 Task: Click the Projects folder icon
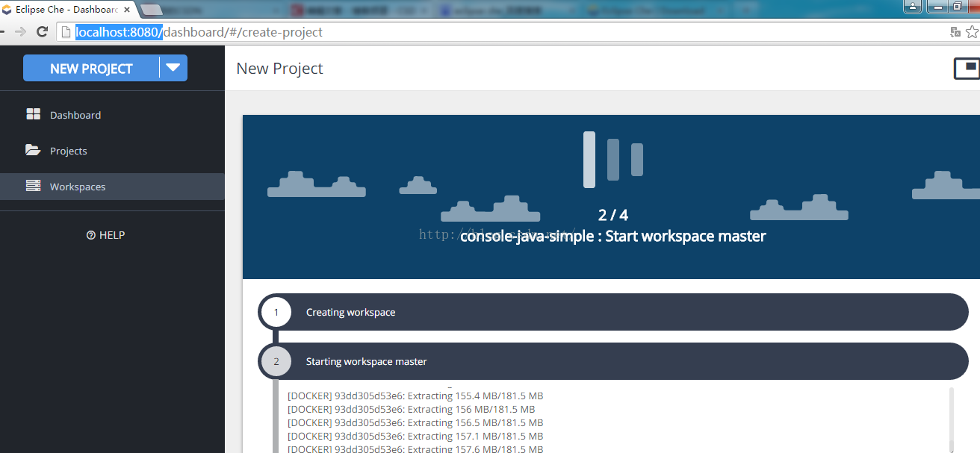(33, 150)
